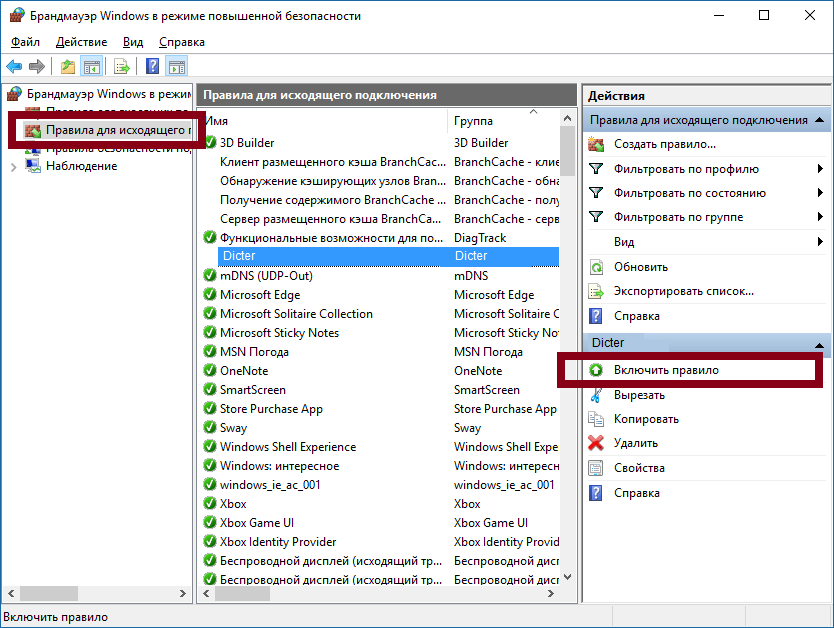Collapse the 'Dicter' actions section
Image resolution: width=834 pixels, height=628 pixels.
pos(819,343)
